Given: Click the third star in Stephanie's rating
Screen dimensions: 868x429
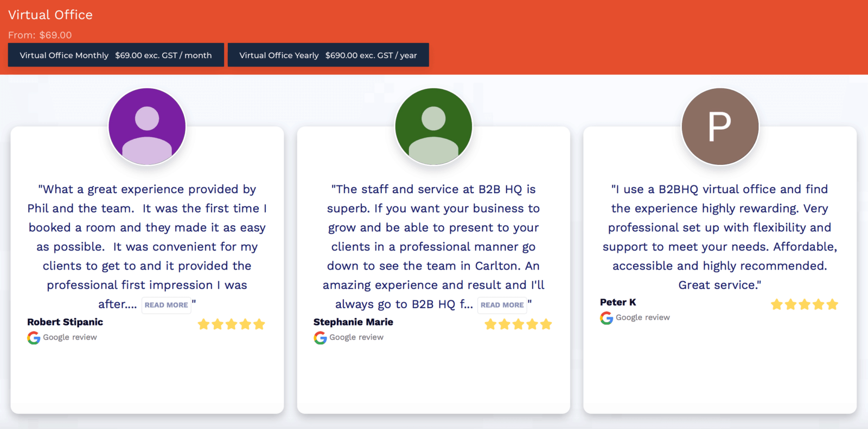Looking at the screenshot, I should pos(518,324).
